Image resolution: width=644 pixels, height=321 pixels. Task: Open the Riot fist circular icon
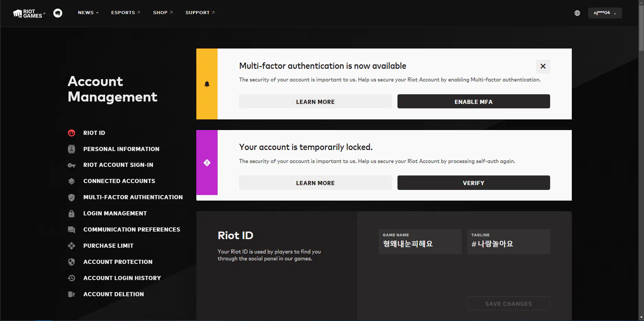[x=58, y=13]
